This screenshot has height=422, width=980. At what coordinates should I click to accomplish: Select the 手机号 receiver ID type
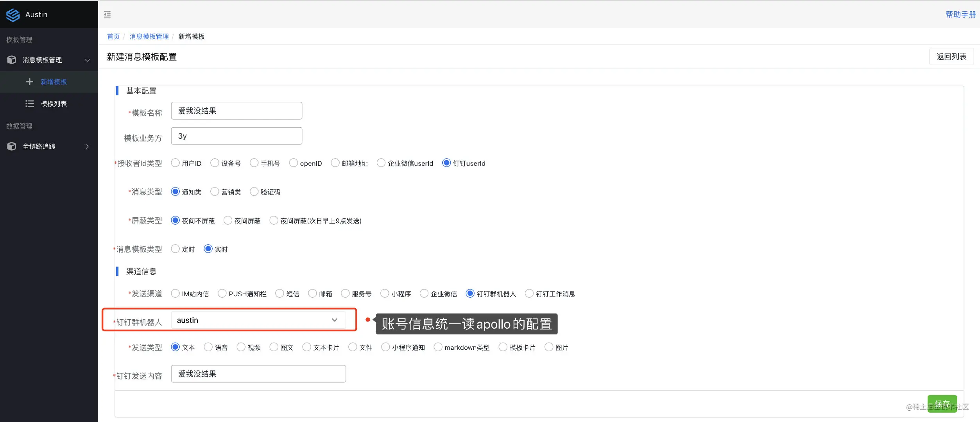coord(254,163)
